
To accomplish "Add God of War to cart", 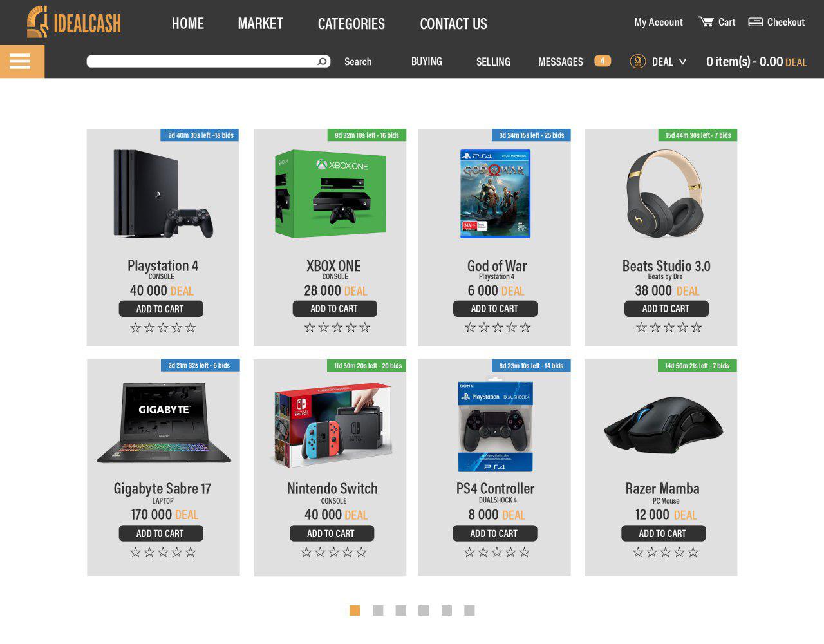I will coord(495,308).
